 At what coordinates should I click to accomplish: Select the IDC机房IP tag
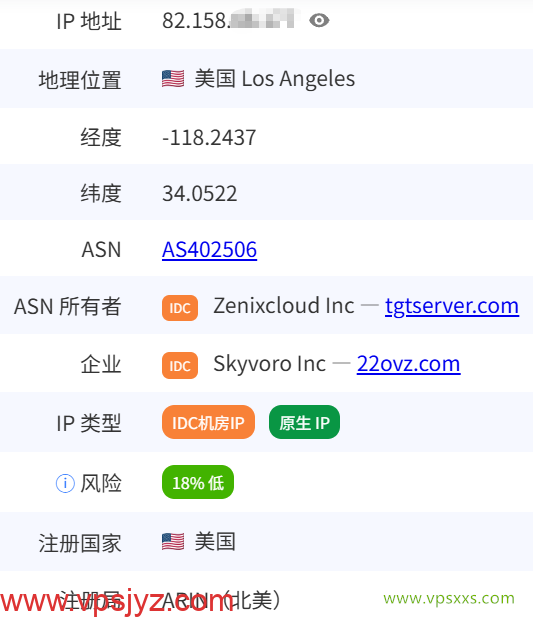pyautogui.click(x=208, y=422)
